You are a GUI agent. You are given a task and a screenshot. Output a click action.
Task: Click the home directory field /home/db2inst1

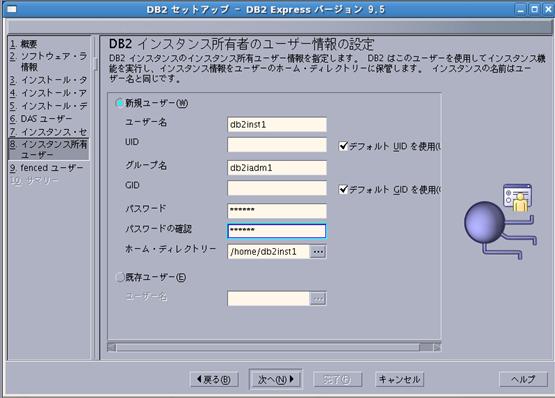(268, 252)
